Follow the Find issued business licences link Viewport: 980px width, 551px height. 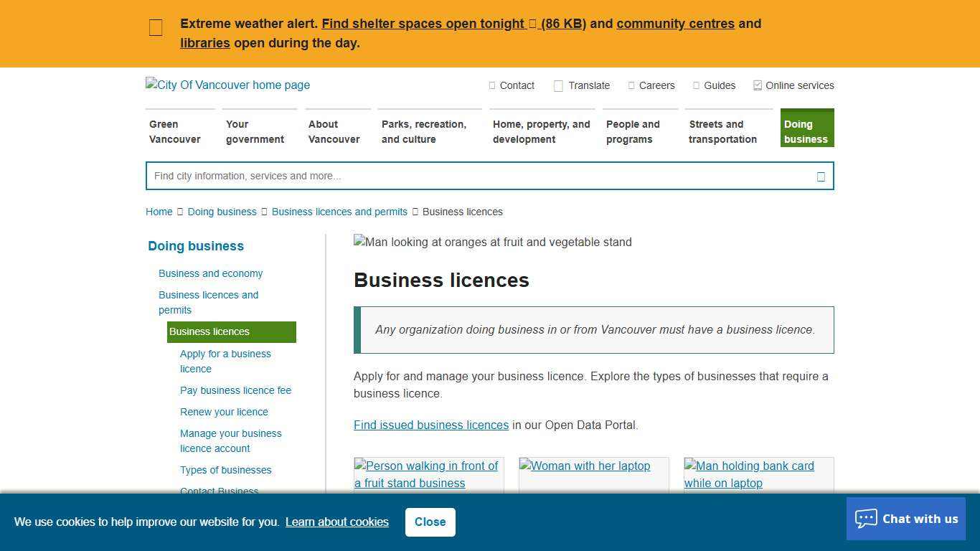click(430, 425)
